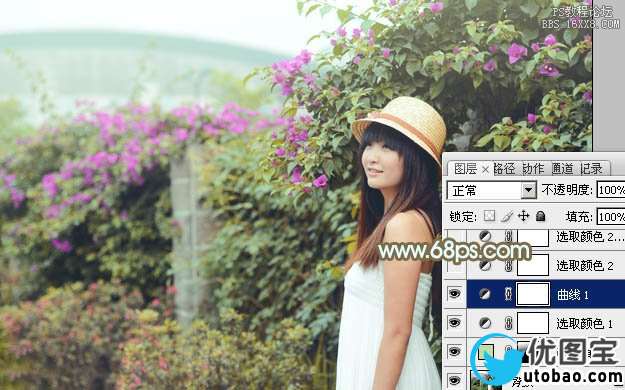Viewport: 625px width, 390px height.
Task: Switch to the 路径 tab
Action: tap(504, 169)
